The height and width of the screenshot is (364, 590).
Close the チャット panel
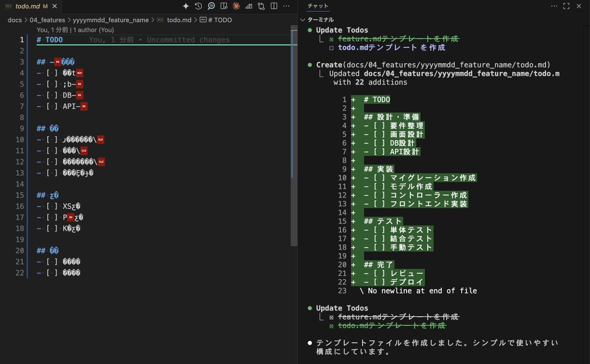[x=579, y=6]
